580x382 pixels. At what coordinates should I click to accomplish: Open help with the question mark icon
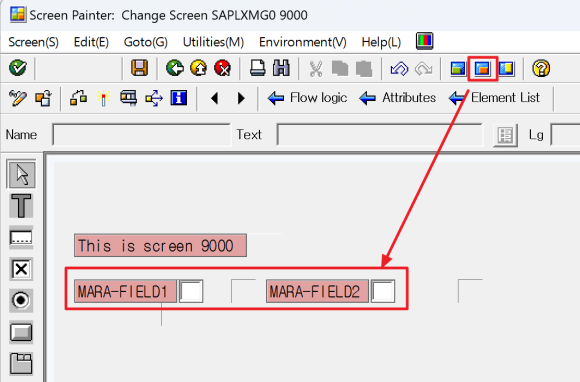tap(541, 68)
